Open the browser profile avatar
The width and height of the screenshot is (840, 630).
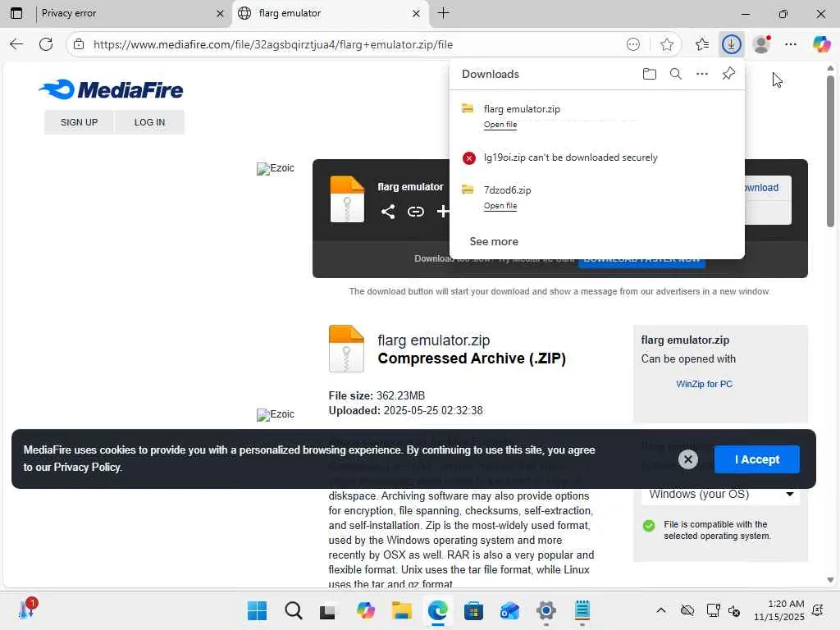click(761, 44)
